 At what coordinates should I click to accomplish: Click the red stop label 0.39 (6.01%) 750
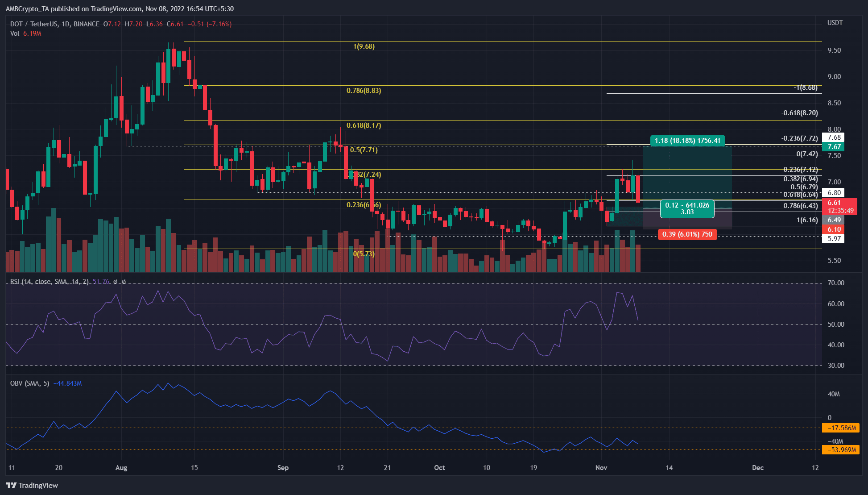coord(687,234)
